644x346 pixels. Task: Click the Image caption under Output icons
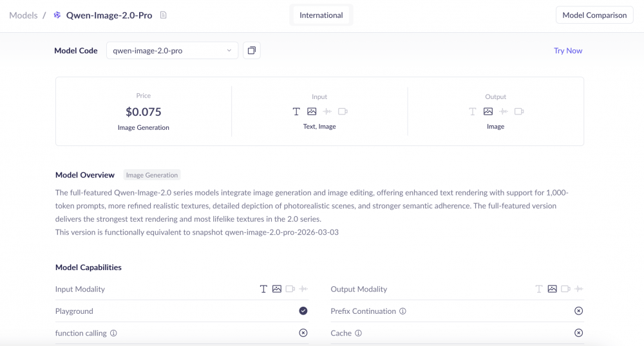[x=496, y=126]
